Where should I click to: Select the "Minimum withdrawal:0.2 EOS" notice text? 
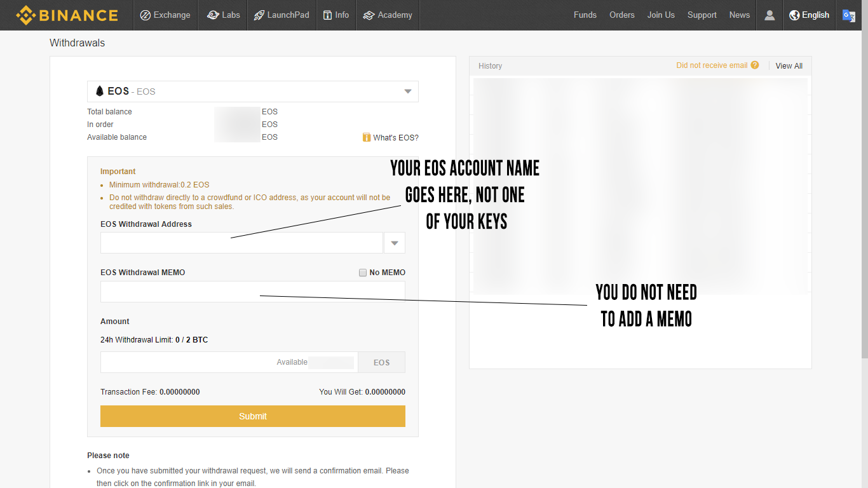point(159,185)
